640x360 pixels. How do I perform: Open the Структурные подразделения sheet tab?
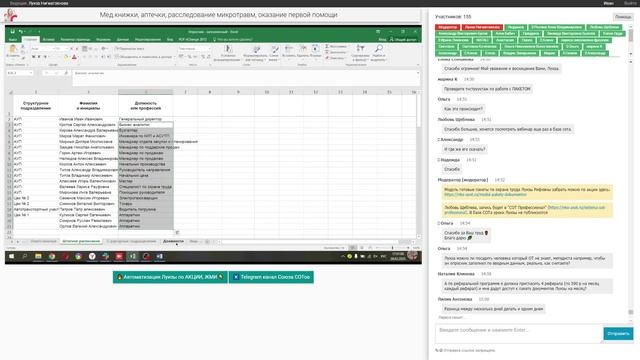pyautogui.click(x=131, y=241)
